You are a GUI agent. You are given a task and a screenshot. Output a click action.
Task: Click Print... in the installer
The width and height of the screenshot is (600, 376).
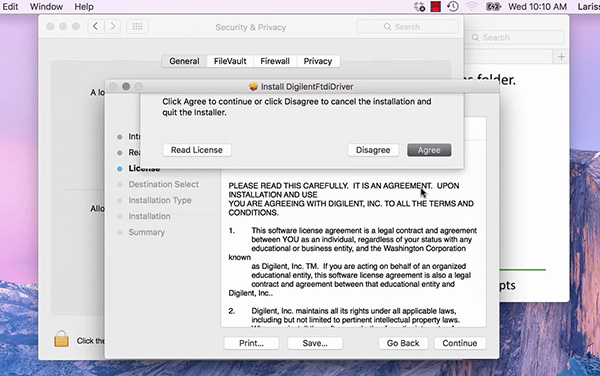[x=251, y=343]
